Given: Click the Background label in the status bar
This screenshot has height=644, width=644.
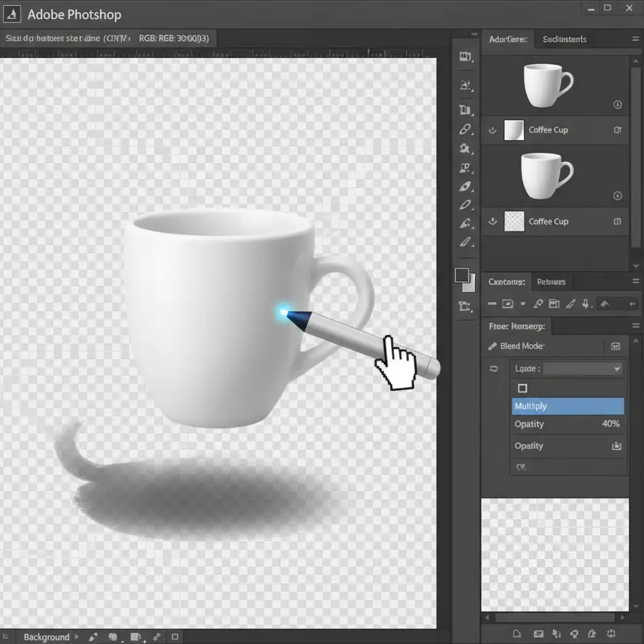Looking at the screenshot, I should 46,637.
